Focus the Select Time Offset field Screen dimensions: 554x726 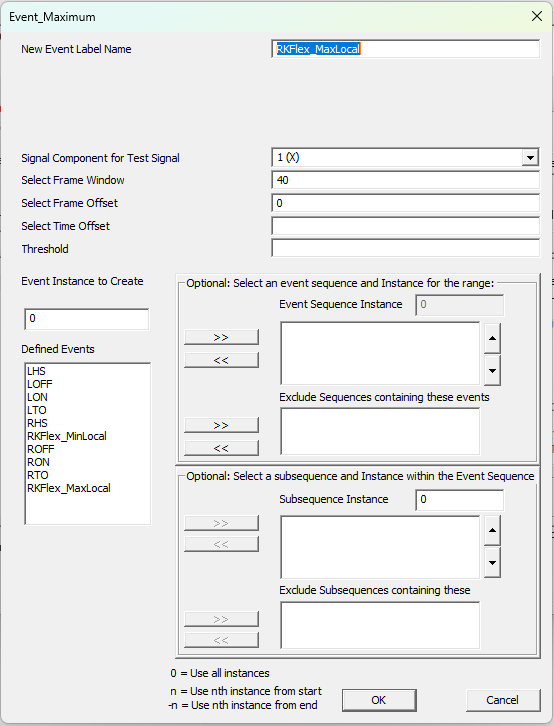point(405,226)
